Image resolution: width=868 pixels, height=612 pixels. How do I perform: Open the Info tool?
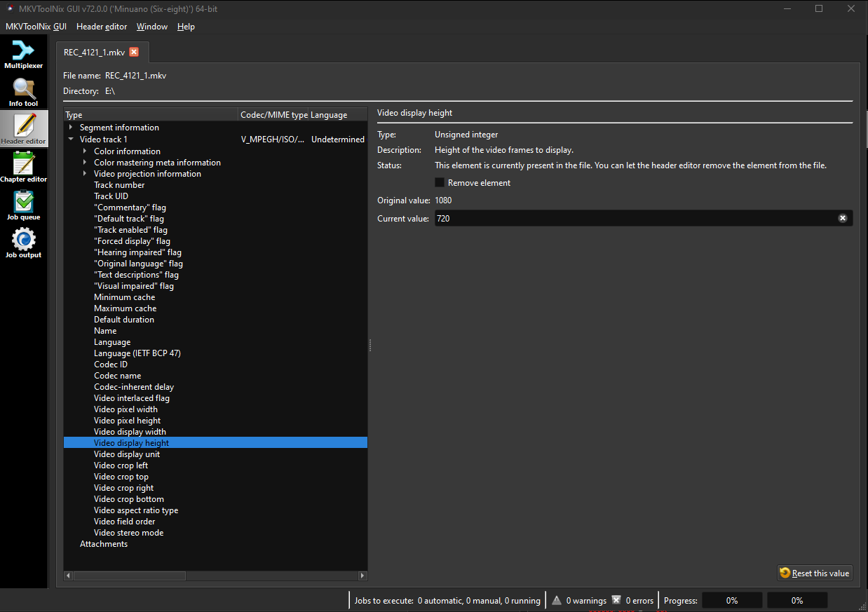[24, 92]
